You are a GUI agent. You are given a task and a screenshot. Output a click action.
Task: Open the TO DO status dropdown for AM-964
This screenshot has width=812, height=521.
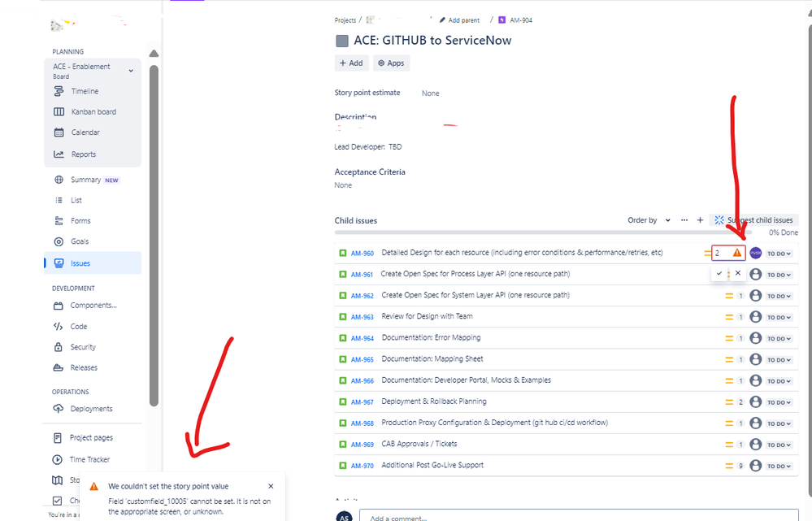pyautogui.click(x=779, y=339)
